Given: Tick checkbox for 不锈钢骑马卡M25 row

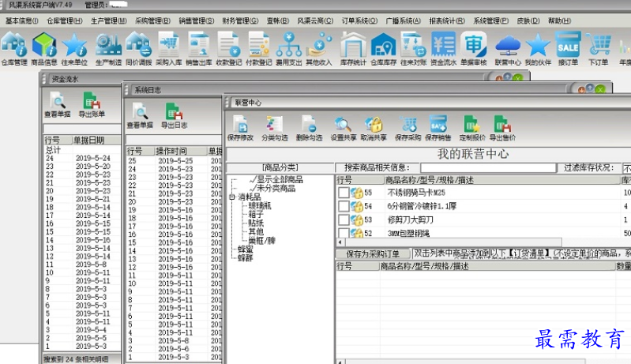Looking at the screenshot, I should click(344, 193).
